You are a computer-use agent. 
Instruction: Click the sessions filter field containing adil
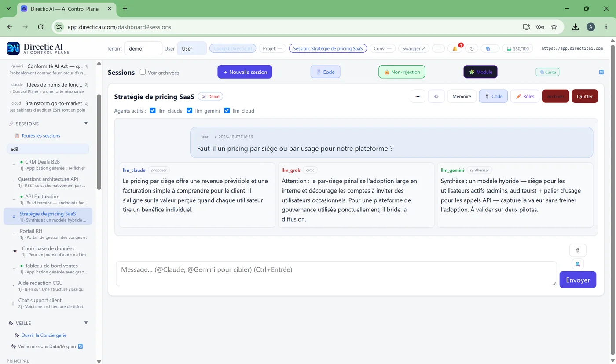tap(48, 149)
